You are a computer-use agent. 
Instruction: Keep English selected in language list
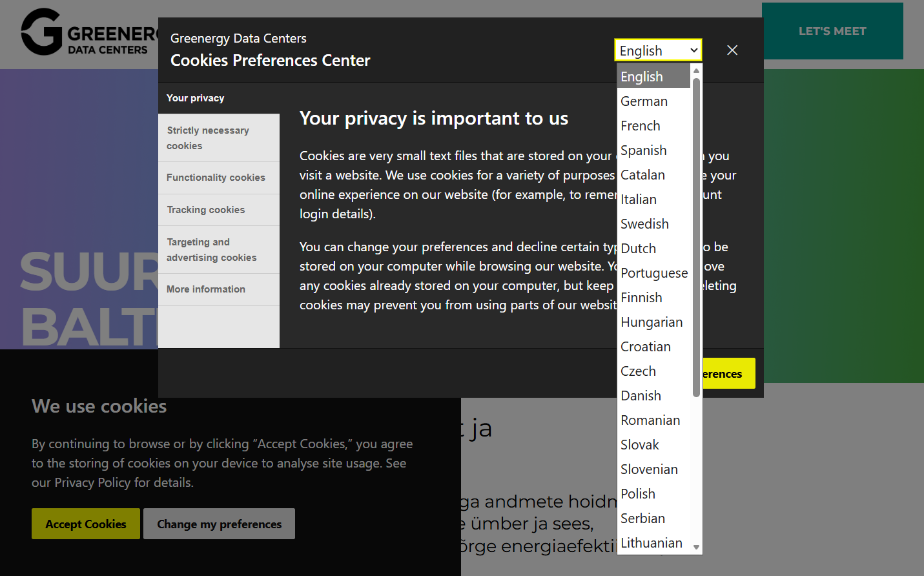point(654,77)
